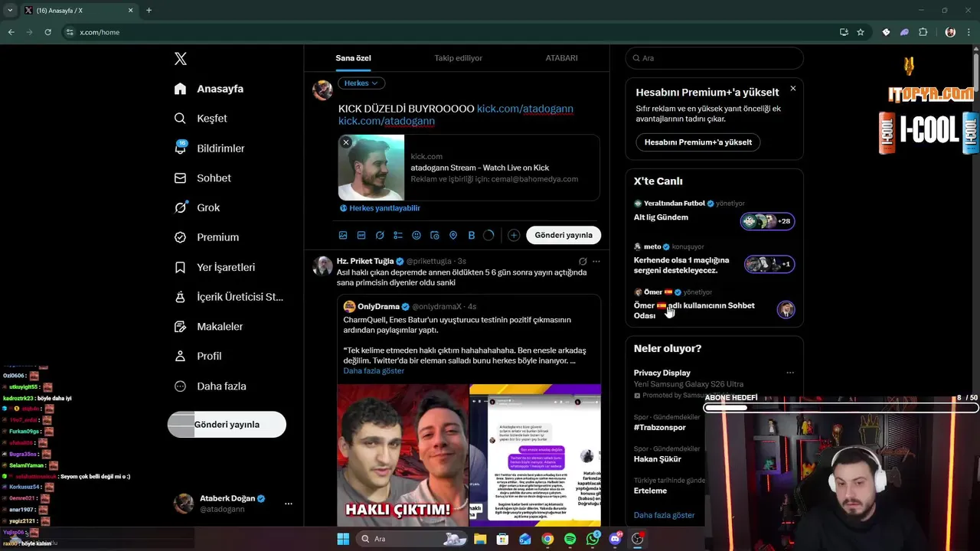Click the X logo in the sidebar
The image size is (980, 551).
(x=181, y=59)
